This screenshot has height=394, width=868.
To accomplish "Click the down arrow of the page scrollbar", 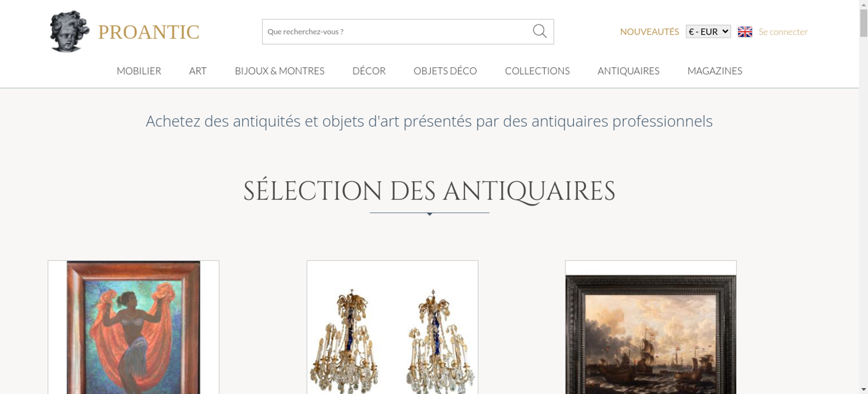I will click(x=864, y=390).
